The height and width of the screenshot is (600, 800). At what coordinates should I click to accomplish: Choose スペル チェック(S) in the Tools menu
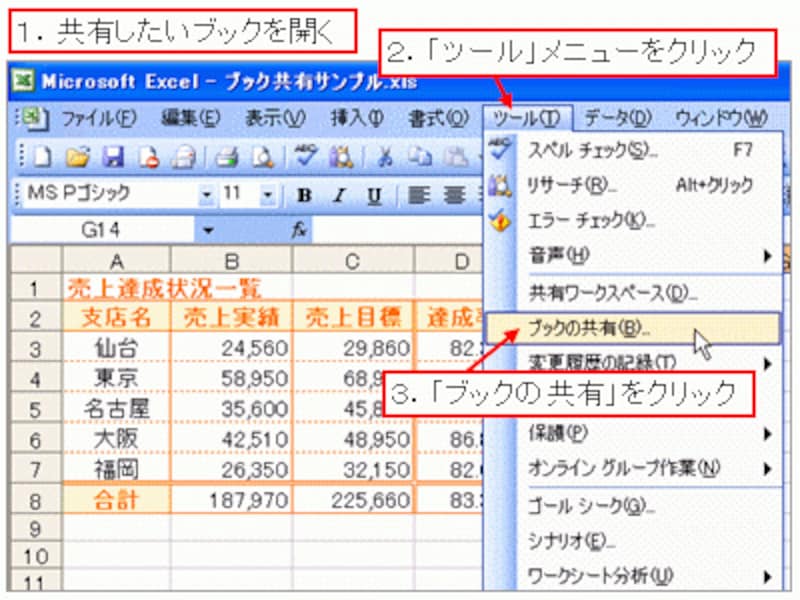pos(633,151)
